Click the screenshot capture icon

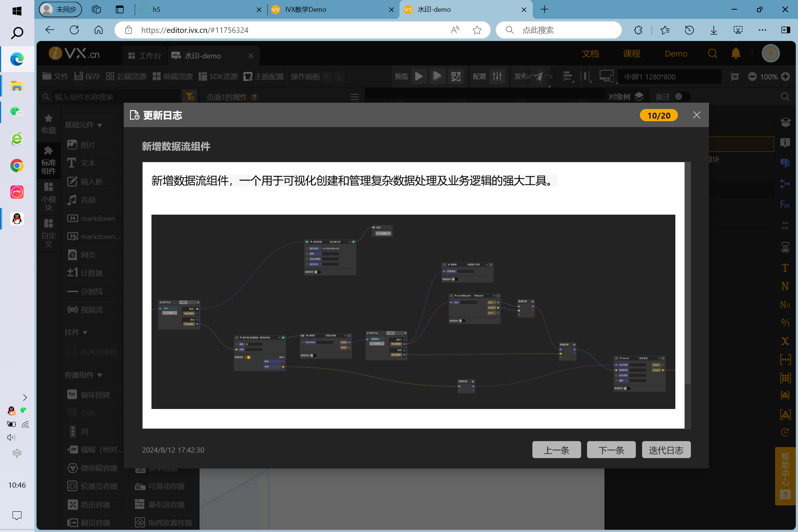pyautogui.click(x=735, y=76)
